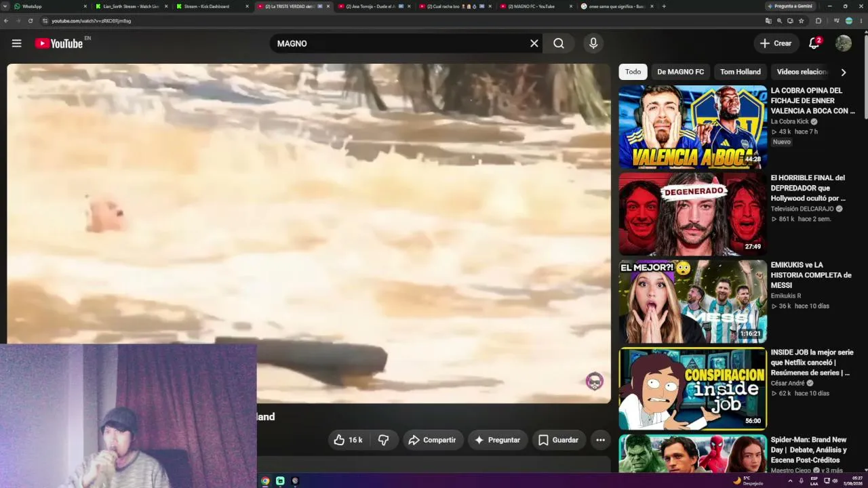Show more filter chips with the arrow
Screen dimensions: 868x488
tap(844, 72)
